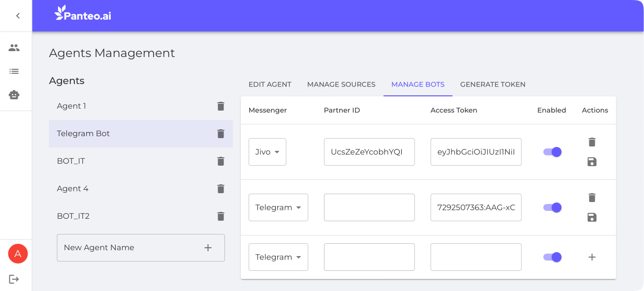Delete the BOT_IT2 agent
The width and height of the screenshot is (644, 291).
pos(221,216)
